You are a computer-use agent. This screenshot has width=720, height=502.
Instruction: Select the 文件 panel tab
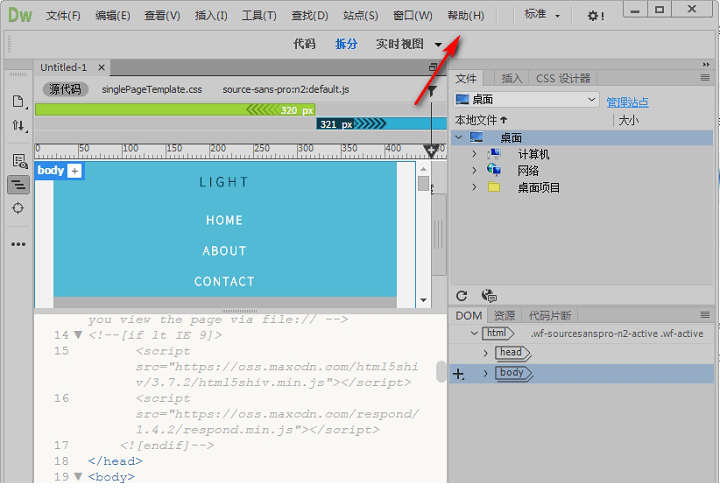point(466,79)
